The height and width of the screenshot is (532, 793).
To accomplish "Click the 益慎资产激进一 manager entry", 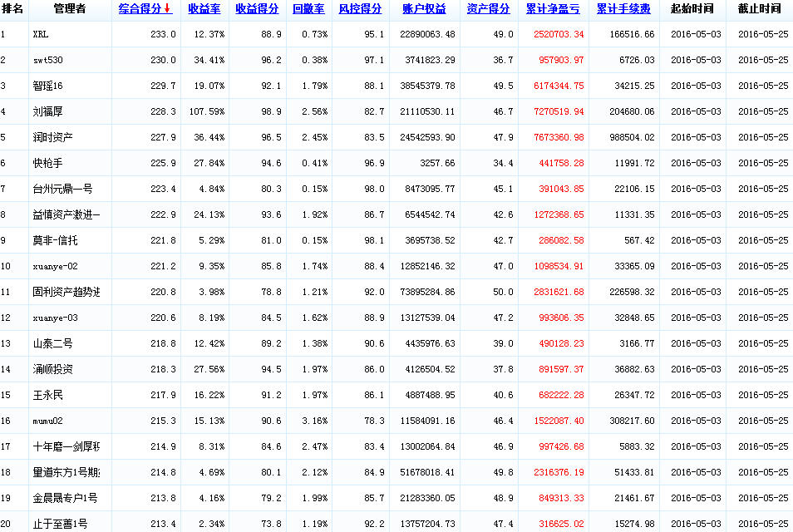I will (x=66, y=215).
